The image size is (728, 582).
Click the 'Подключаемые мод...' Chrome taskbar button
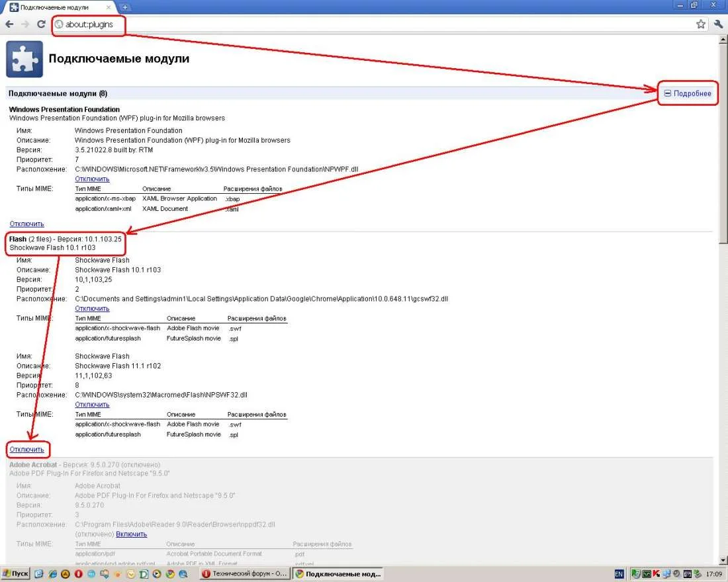click(338, 574)
